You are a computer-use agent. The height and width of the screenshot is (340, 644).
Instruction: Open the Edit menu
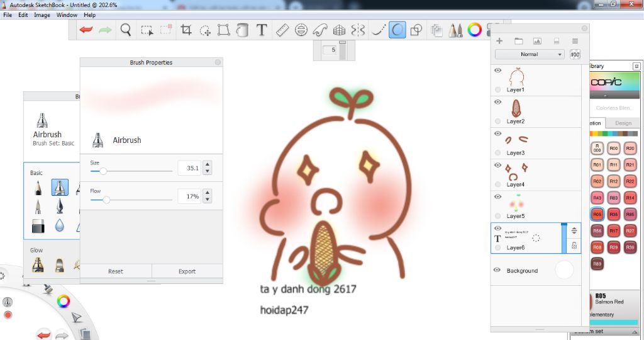point(23,15)
